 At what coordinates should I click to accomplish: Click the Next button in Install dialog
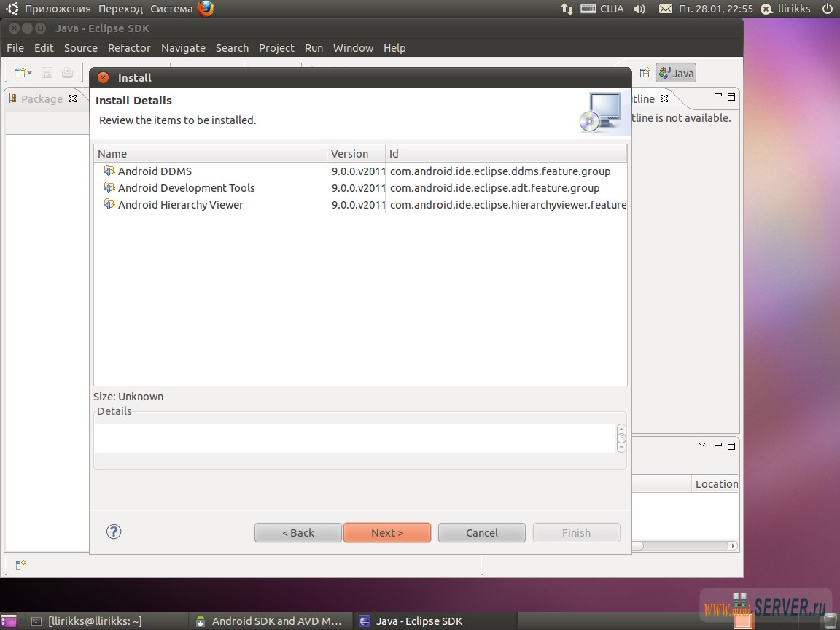pos(386,532)
